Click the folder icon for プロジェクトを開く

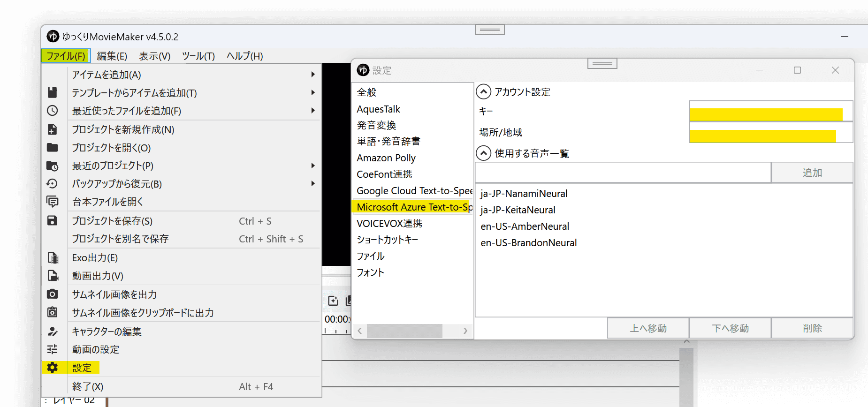click(x=53, y=148)
